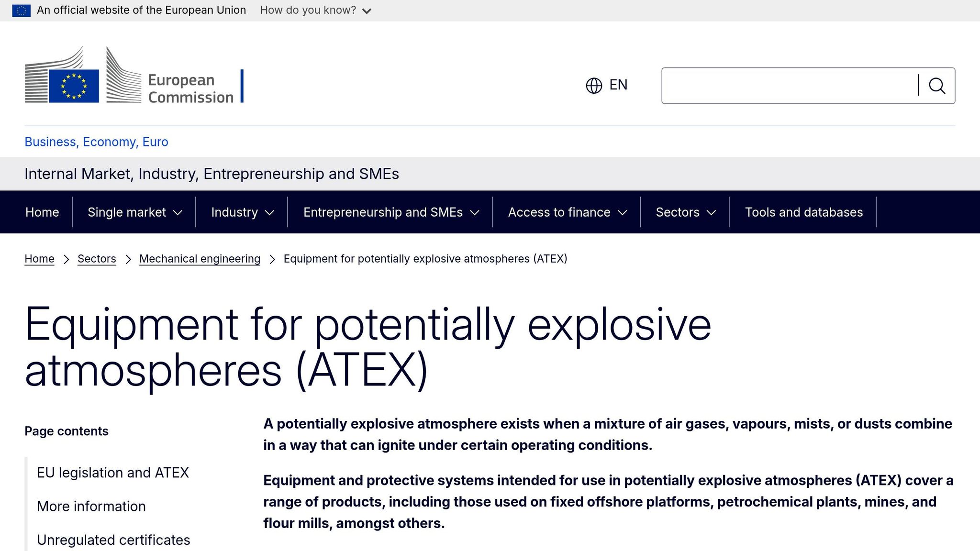Open the Access to finance menu

point(559,212)
